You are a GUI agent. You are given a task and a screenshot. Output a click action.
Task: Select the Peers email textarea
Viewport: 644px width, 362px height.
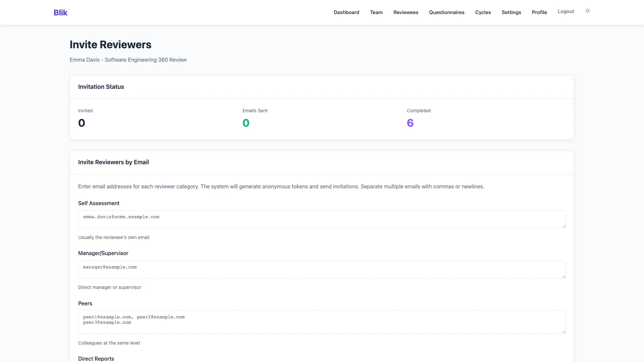(322, 322)
